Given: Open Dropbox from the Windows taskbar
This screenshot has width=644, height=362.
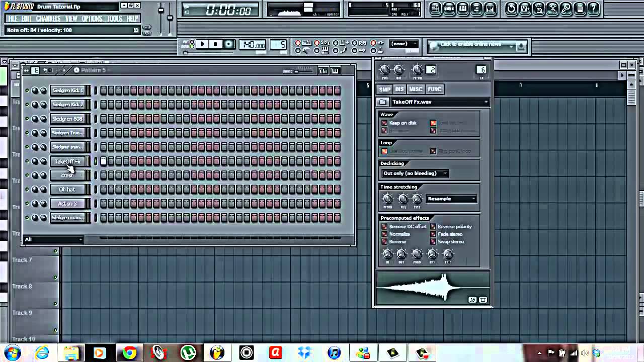Looking at the screenshot, I should point(304,352).
